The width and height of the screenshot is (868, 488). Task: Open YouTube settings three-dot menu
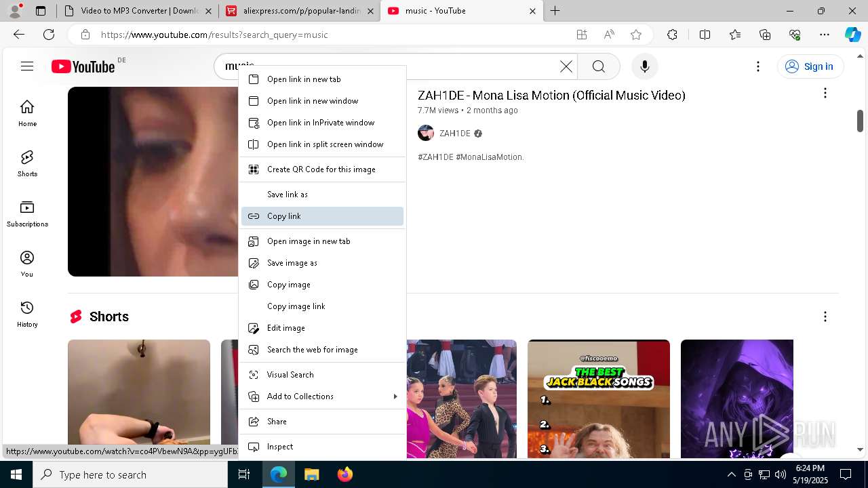pos(758,66)
